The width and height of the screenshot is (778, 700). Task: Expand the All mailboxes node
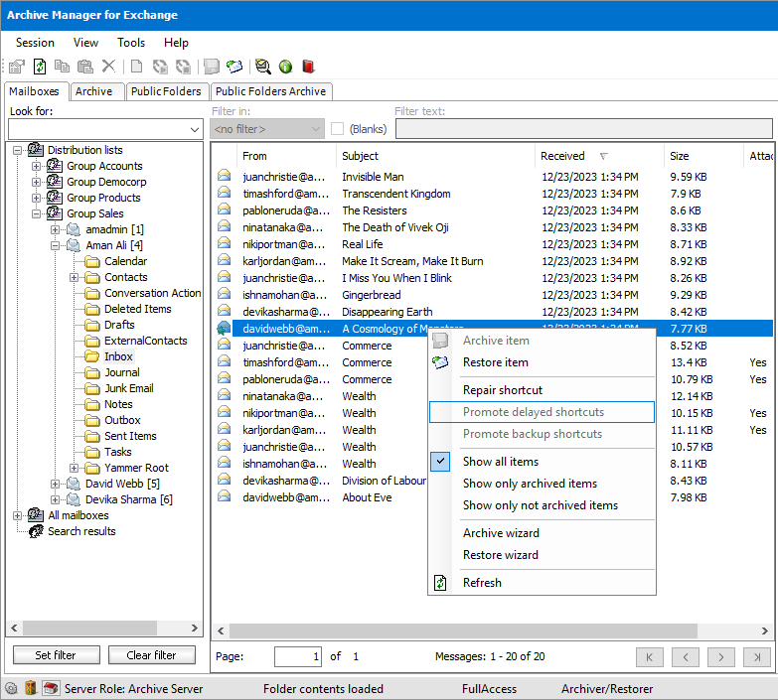[17, 515]
